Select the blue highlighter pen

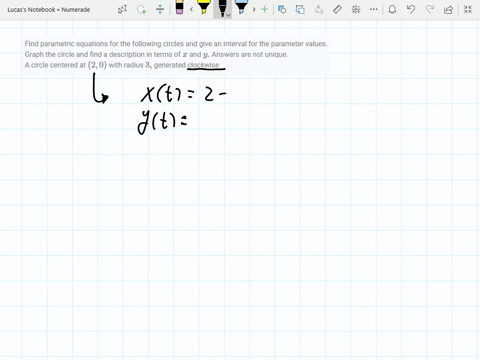pos(241,7)
